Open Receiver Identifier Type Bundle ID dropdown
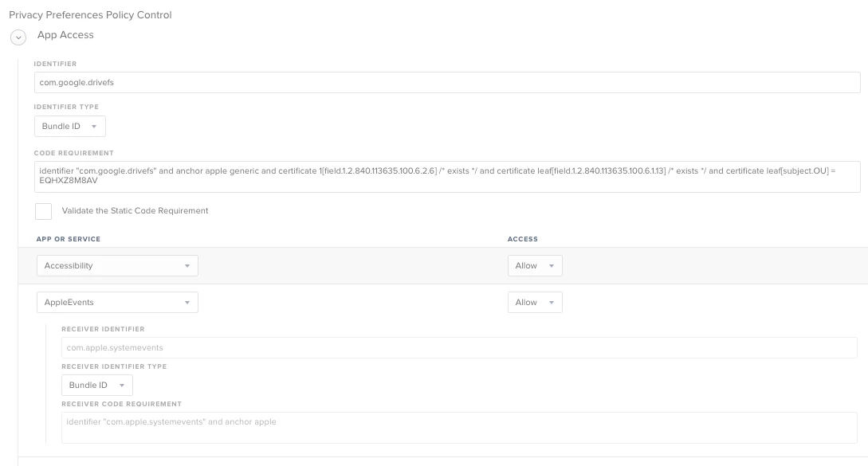This screenshot has width=868, height=466. click(97, 386)
